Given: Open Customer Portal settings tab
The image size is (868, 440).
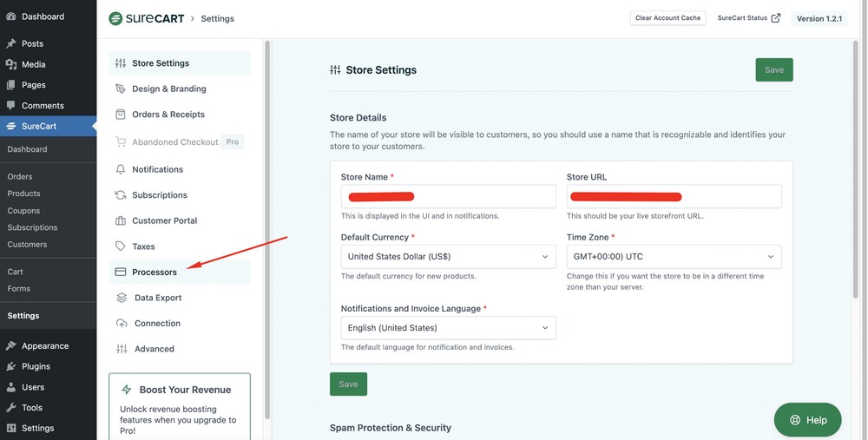Looking at the screenshot, I should tap(164, 220).
